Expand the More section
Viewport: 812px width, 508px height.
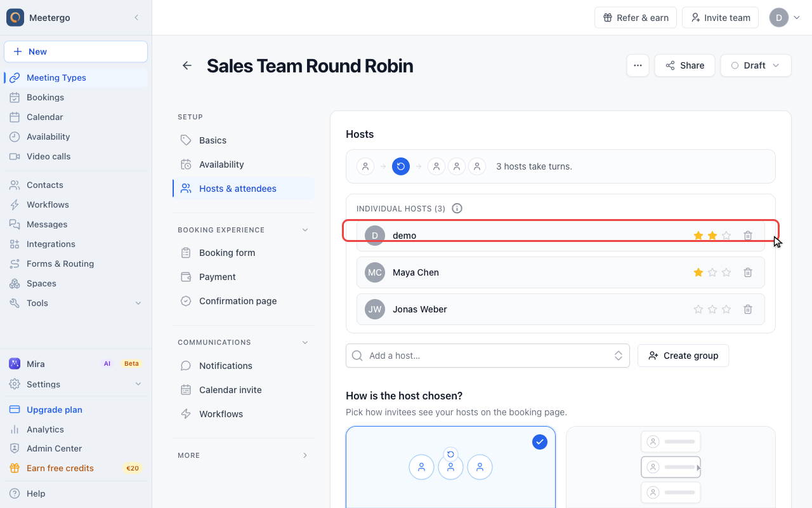tap(305, 455)
